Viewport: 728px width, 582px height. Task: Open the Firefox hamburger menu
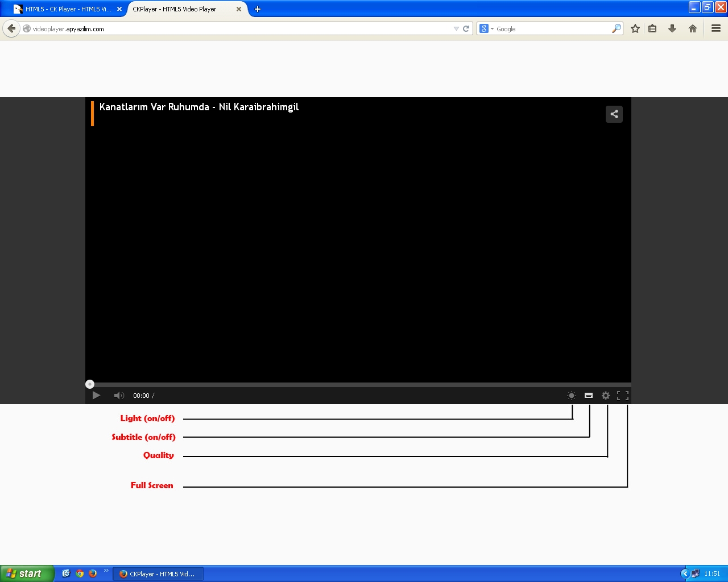coord(716,28)
